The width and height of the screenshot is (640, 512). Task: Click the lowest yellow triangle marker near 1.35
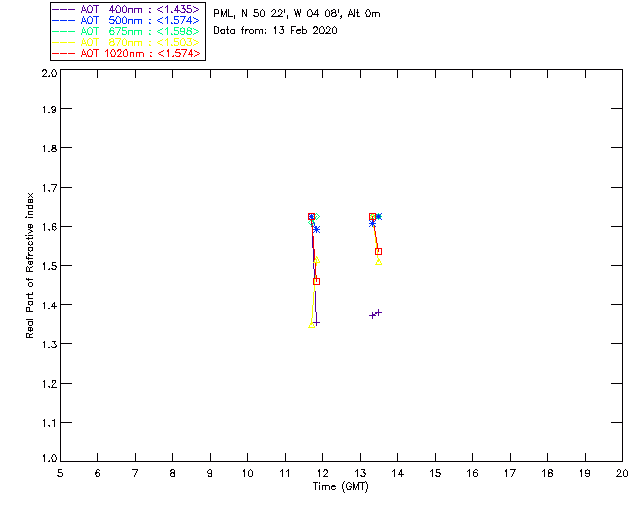coord(311,325)
